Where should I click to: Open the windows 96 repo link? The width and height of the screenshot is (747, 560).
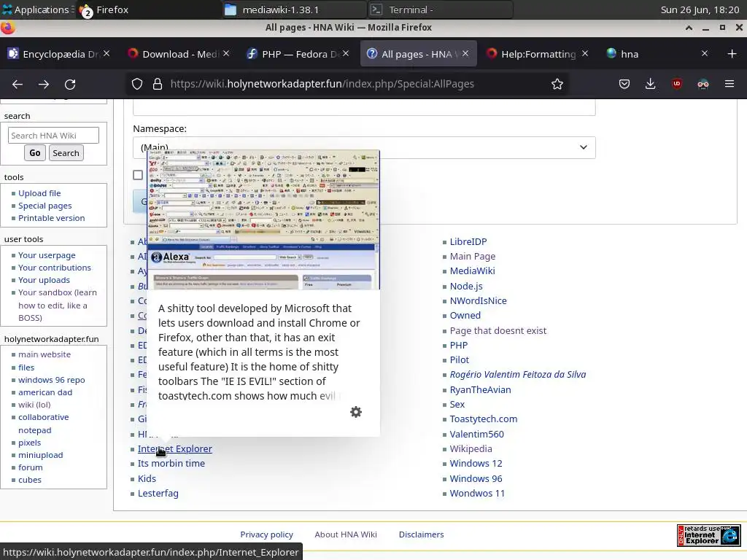52,380
